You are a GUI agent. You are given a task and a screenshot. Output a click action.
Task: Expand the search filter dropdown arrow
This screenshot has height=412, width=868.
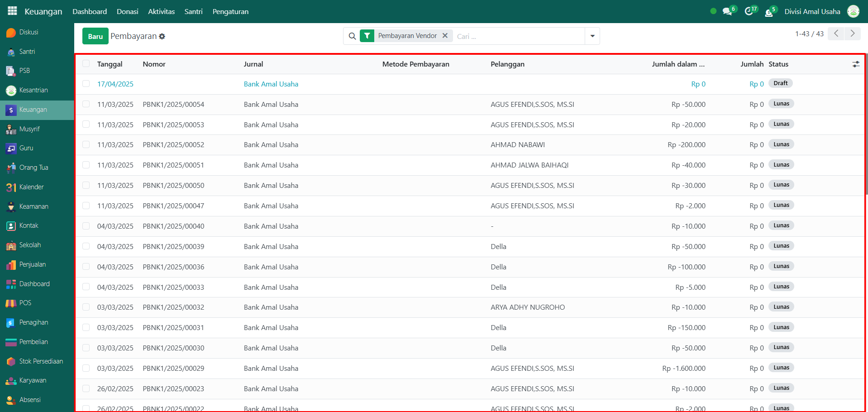click(592, 36)
